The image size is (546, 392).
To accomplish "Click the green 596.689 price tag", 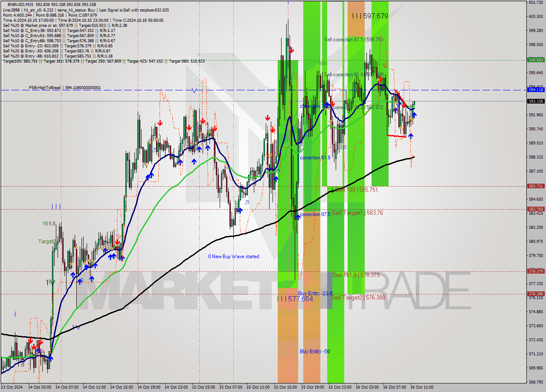I will [536, 60].
